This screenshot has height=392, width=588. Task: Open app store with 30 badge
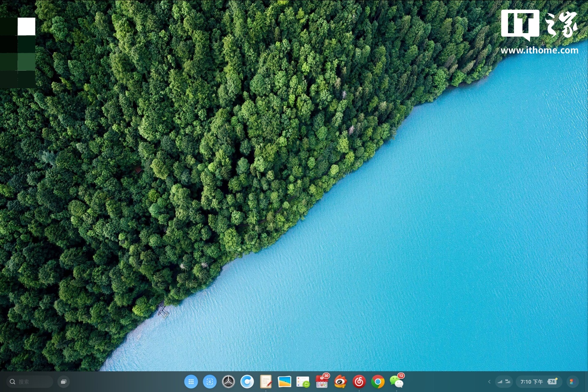pyautogui.click(x=322, y=382)
